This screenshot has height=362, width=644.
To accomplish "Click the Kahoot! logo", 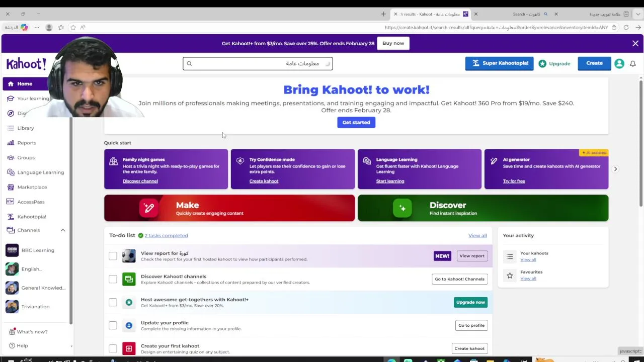I will 26,63.
